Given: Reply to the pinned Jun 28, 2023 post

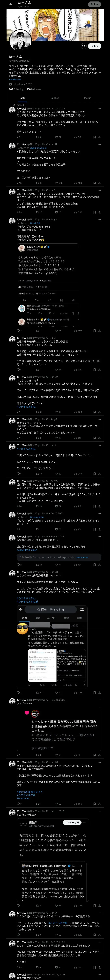Looking at the screenshot, I should point(19,137).
